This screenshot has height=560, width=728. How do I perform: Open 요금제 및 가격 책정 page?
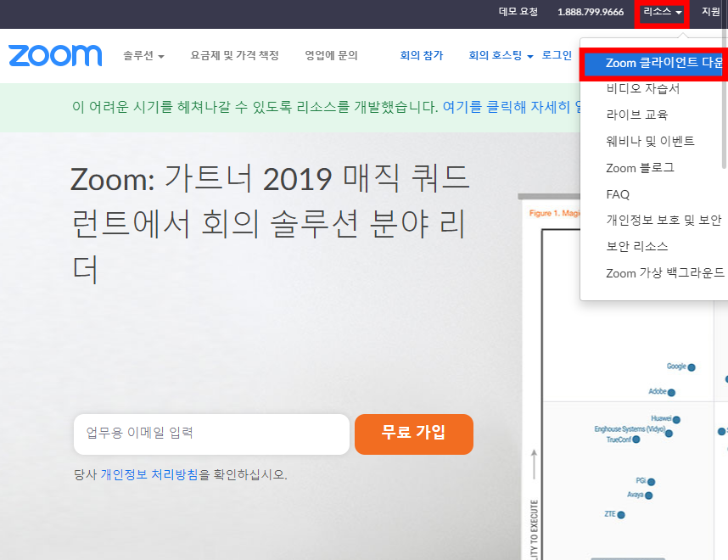point(234,56)
